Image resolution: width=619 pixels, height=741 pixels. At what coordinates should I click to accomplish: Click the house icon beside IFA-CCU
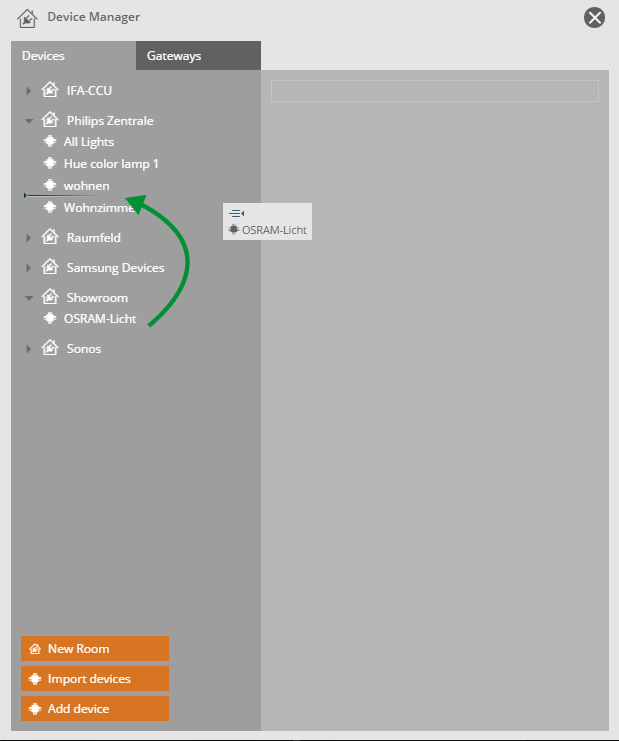(x=49, y=91)
